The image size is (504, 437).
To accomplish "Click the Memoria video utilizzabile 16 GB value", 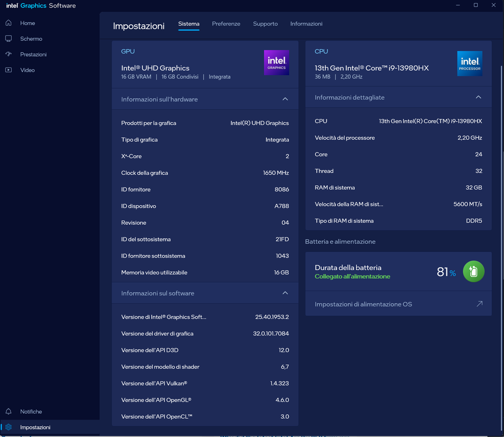I will 281,272.
